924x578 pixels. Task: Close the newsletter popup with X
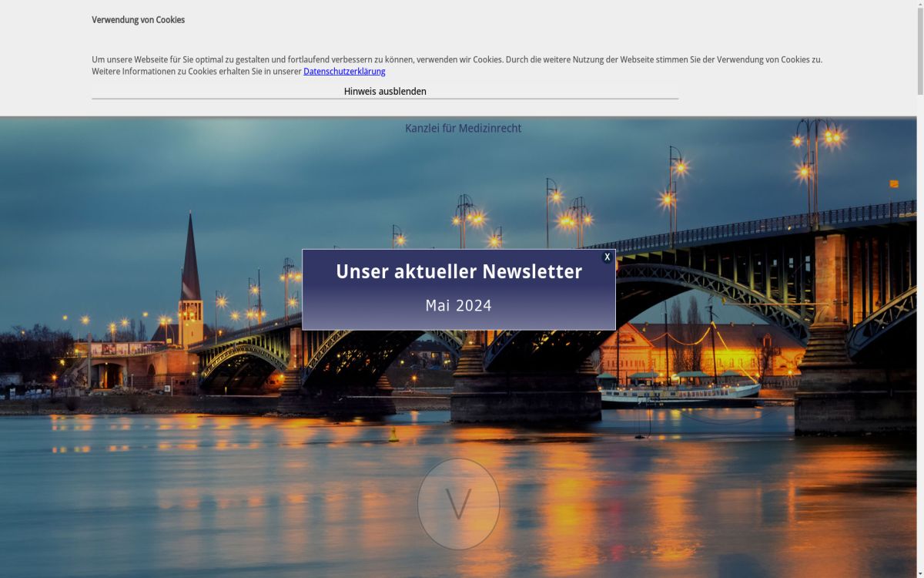click(607, 257)
